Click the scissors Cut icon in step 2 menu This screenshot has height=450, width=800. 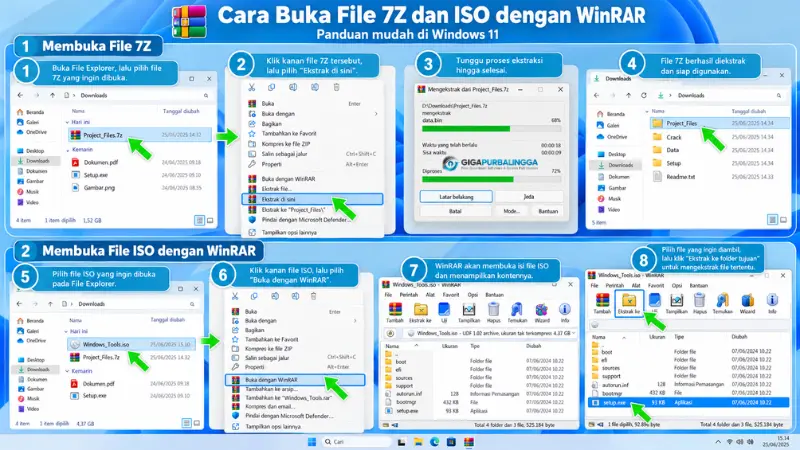[252, 87]
